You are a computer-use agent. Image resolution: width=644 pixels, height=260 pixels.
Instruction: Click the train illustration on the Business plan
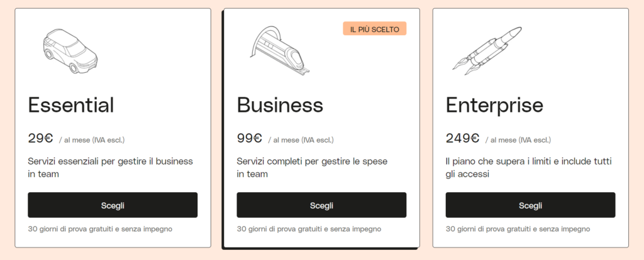click(x=276, y=51)
